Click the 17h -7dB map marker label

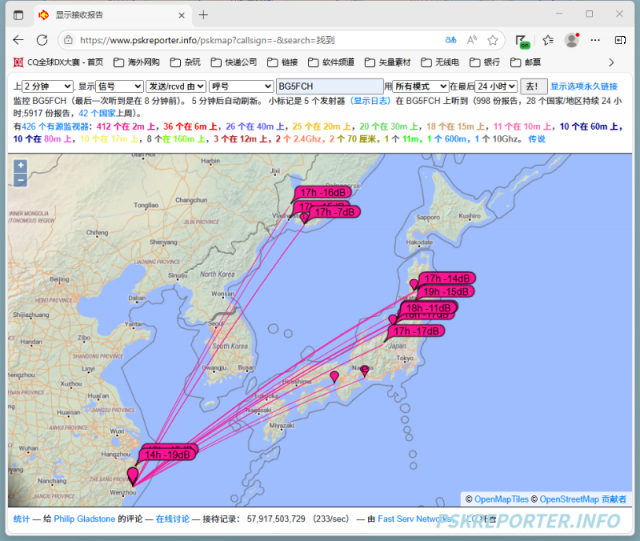[x=334, y=212]
